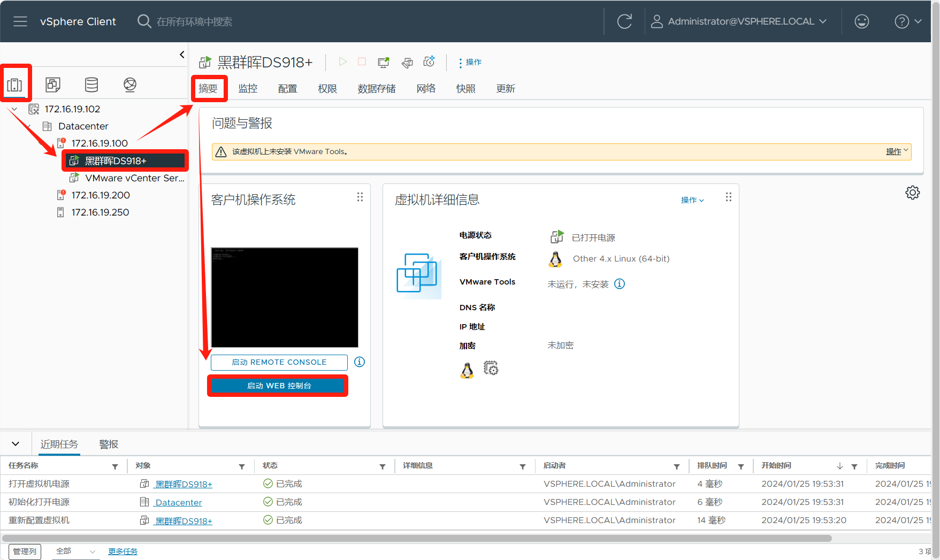Refresh the vSphere Client view

624,21
